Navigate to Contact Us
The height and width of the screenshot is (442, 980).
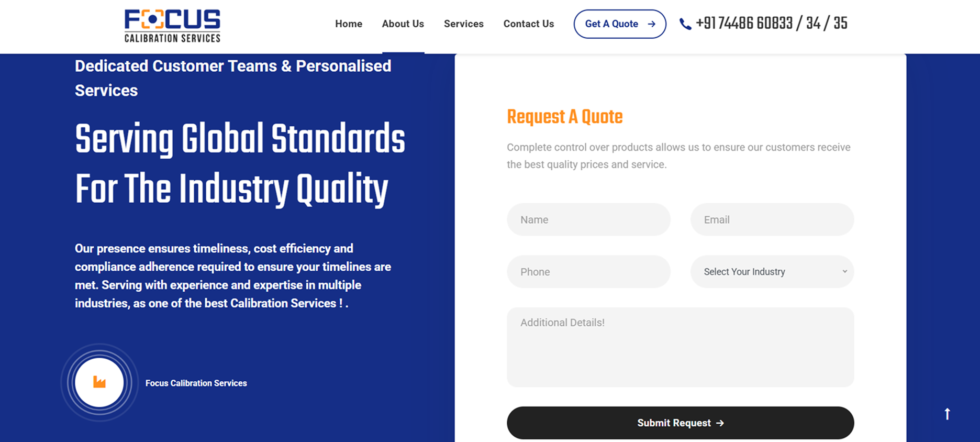pos(528,24)
